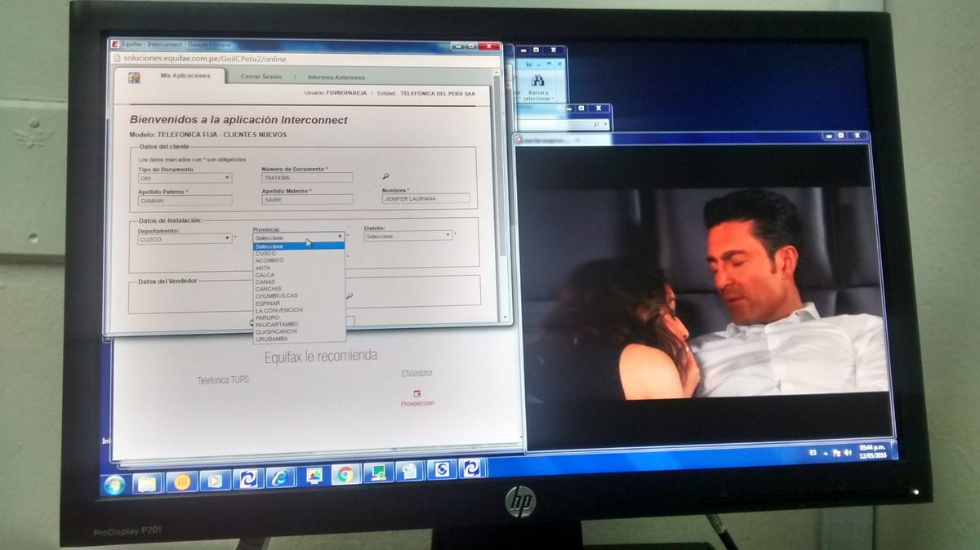Click the Buscar y seleccionar binoculars icon

pos(537,80)
